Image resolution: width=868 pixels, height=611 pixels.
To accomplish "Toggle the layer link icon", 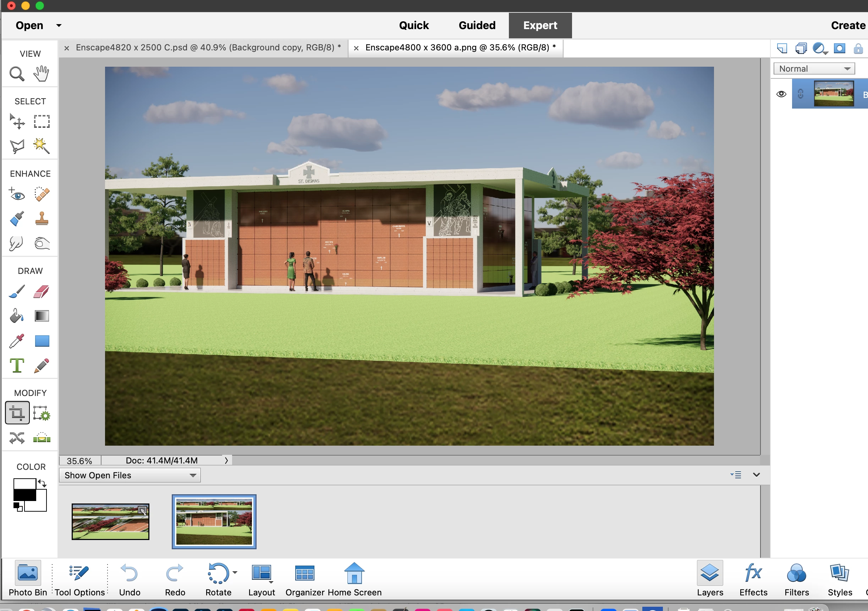I will coord(800,94).
